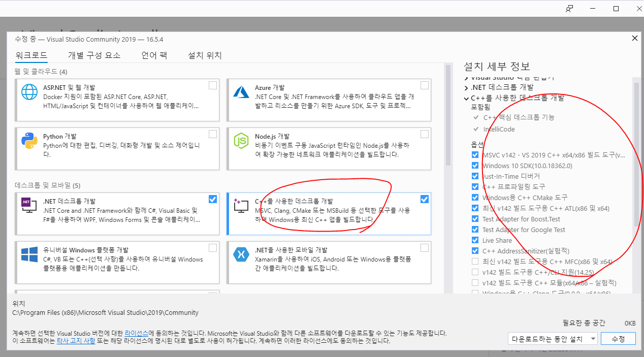
Task: Uncheck the C++를 사용한 데스크톱 개발 workload
Action: pos(425,199)
